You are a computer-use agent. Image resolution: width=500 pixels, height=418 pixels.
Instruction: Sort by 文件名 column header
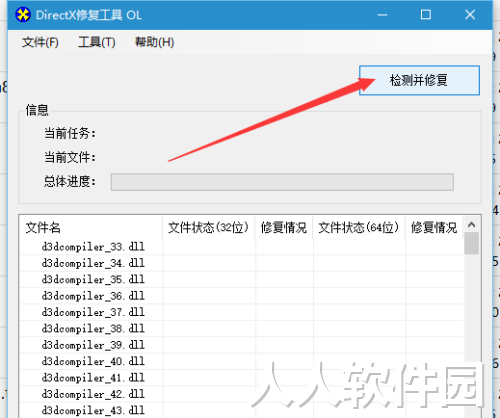click(91, 228)
